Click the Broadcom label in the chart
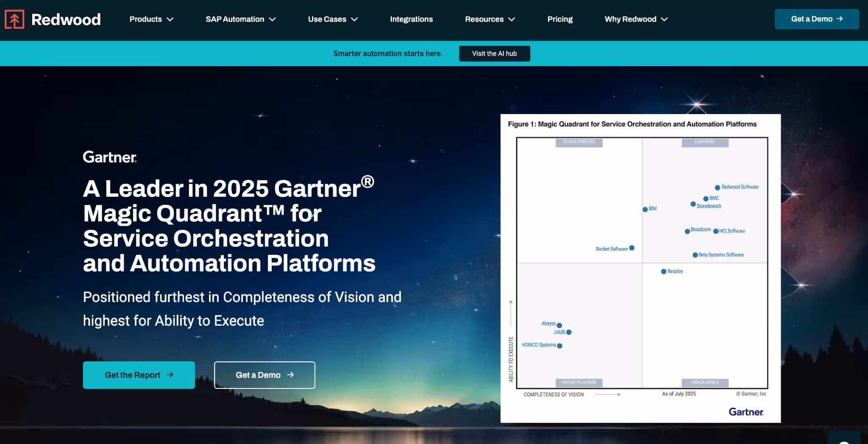The width and height of the screenshot is (868, 444). pyautogui.click(x=701, y=229)
